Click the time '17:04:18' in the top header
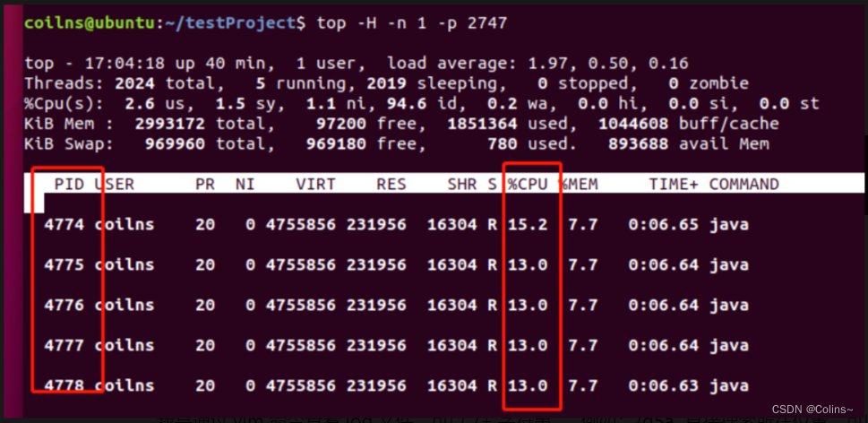 tap(125, 63)
